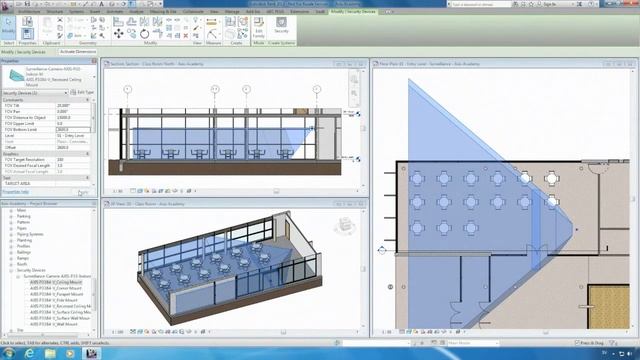
Task: Open the Systems ribbon tab
Action: point(76,12)
